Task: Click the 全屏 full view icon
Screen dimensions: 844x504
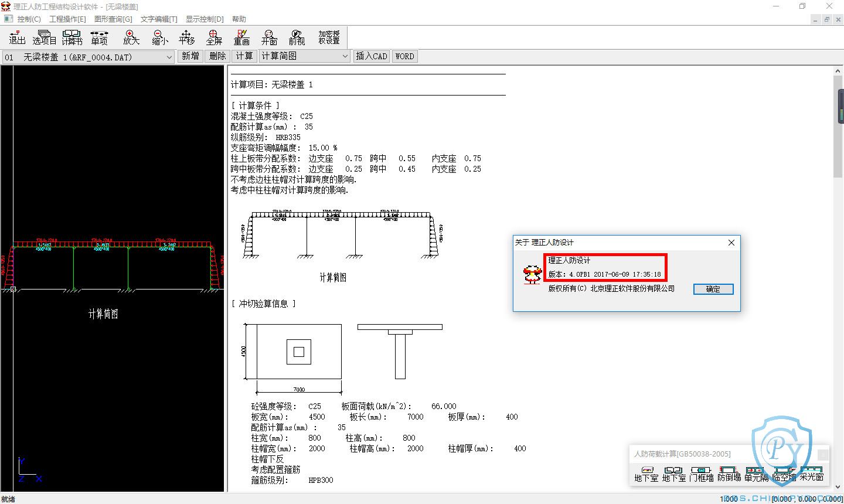Action: [214, 38]
